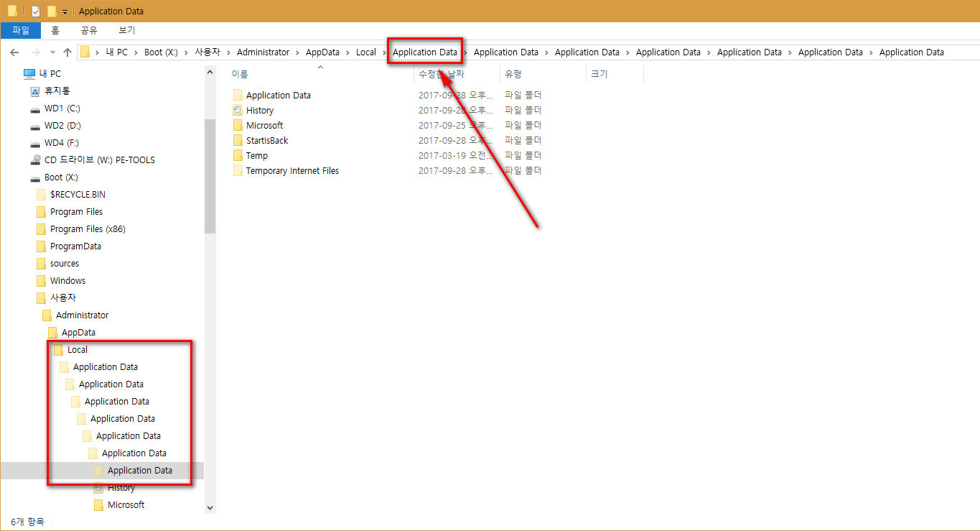980x531 pixels.
Task: Select the Temp folder icon
Action: click(238, 155)
